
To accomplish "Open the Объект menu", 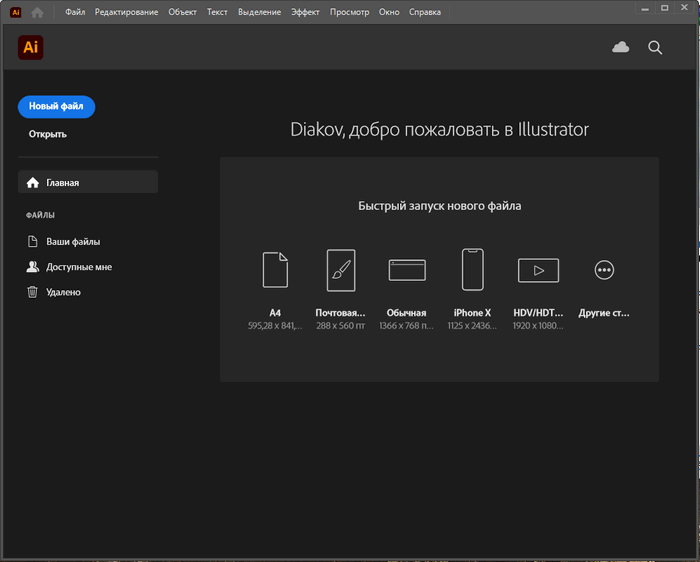I will 182,12.
